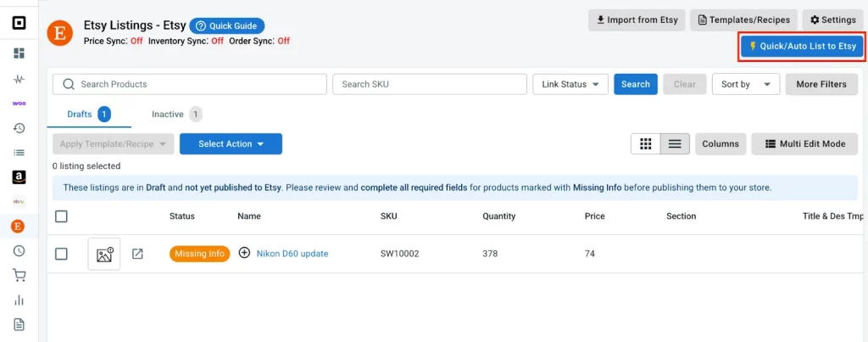Switch to the Inactive tab

click(x=168, y=114)
